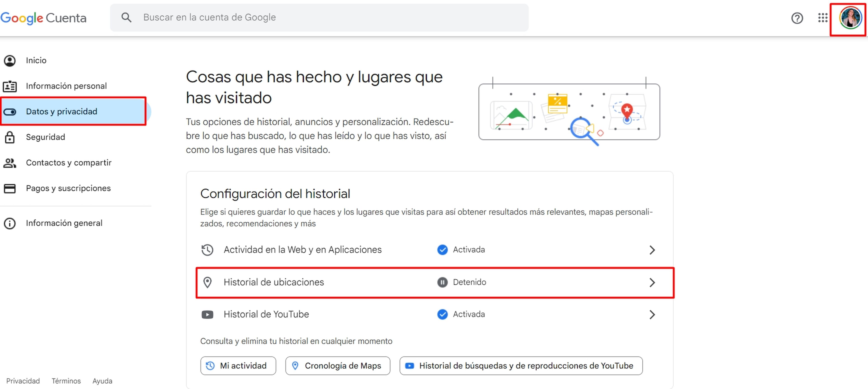Click the Pagos y suscripciones card icon
Image resolution: width=868 pixels, height=389 pixels.
click(10, 188)
